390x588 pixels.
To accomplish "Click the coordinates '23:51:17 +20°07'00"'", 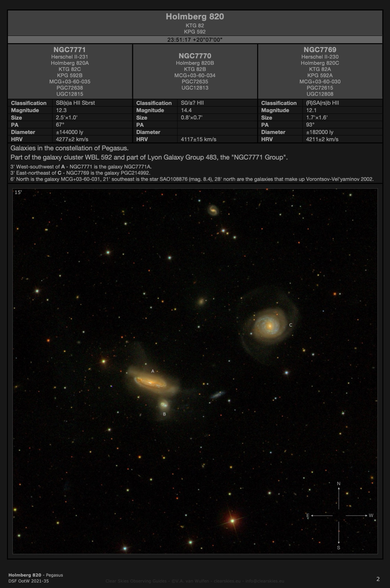I will coord(195,40).
